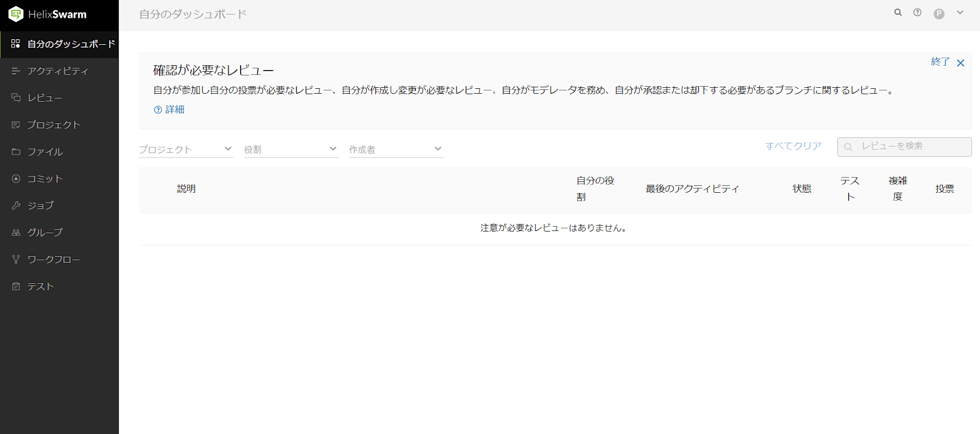Click the プロジェクト sidebar icon
This screenshot has height=434, width=980.
point(16,125)
